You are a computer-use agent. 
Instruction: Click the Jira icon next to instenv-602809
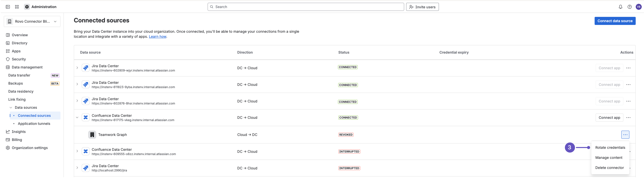(86, 68)
